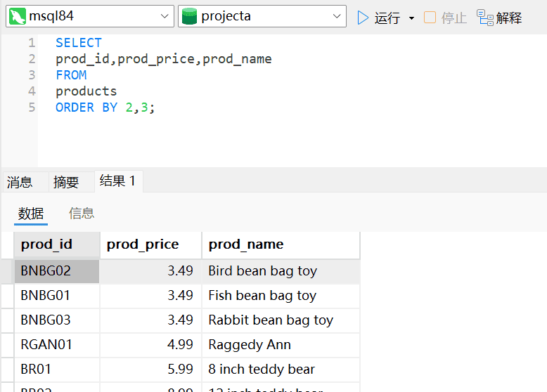Click the msql84 connection icon
The image size is (547, 392).
[18, 16]
